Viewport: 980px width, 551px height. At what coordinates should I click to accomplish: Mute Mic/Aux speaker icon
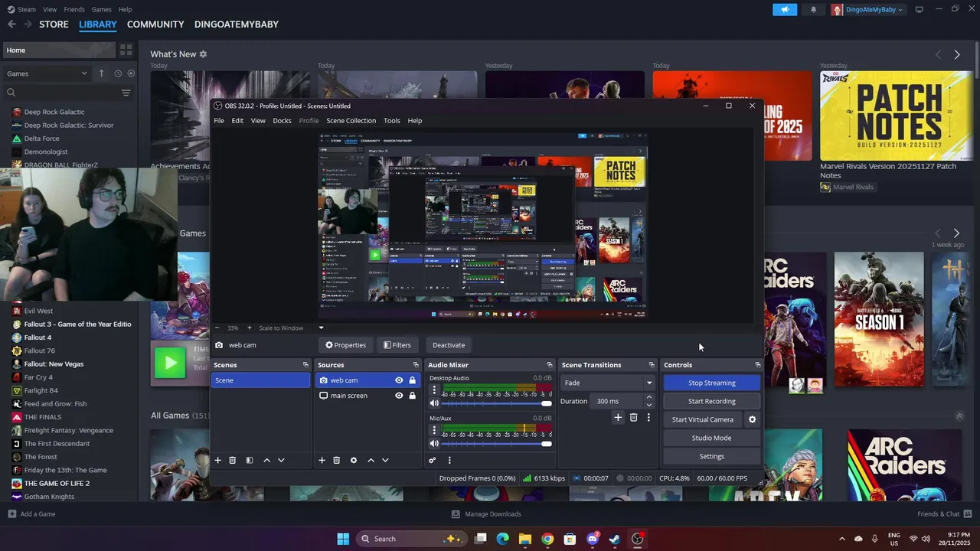(434, 443)
